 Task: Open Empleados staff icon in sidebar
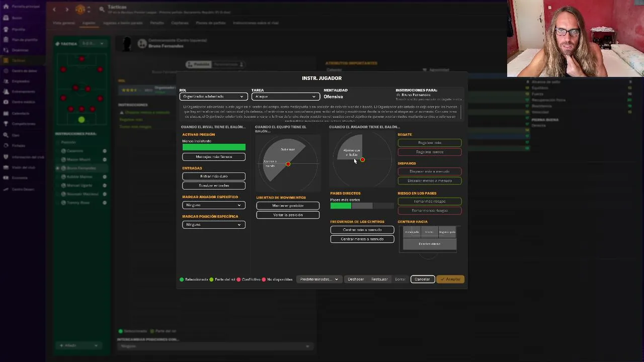[x=6, y=81]
